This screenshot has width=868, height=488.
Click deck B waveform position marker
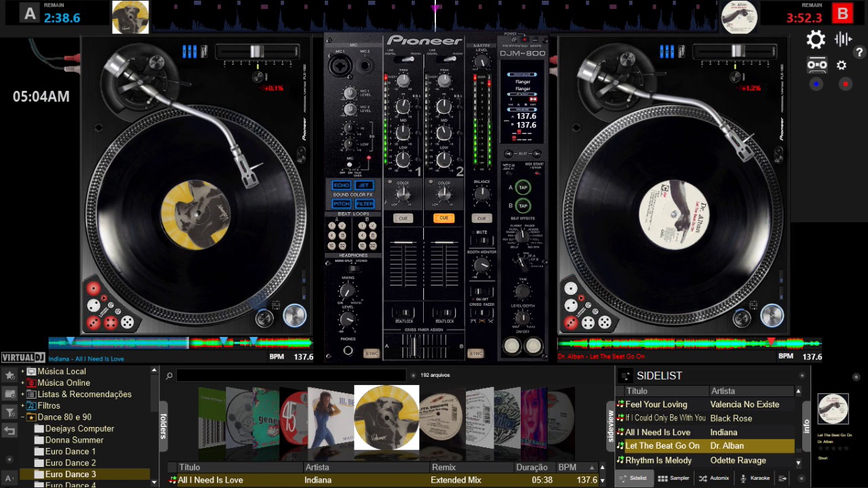click(x=771, y=341)
